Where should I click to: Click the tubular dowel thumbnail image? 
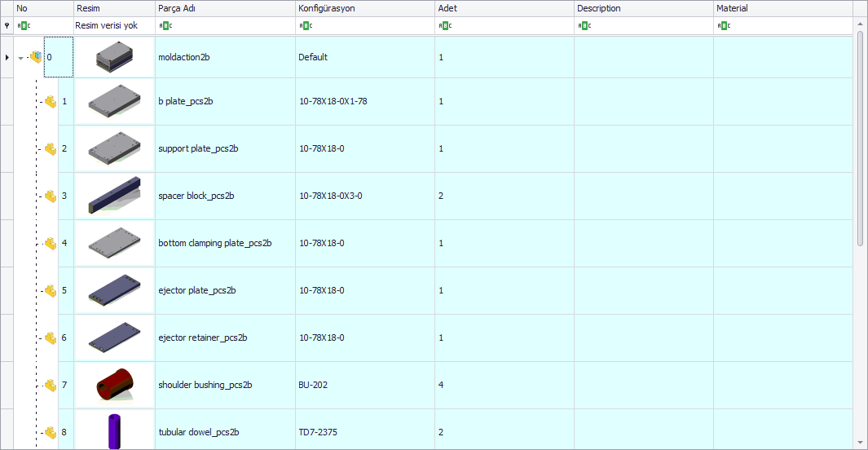click(x=115, y=430)
